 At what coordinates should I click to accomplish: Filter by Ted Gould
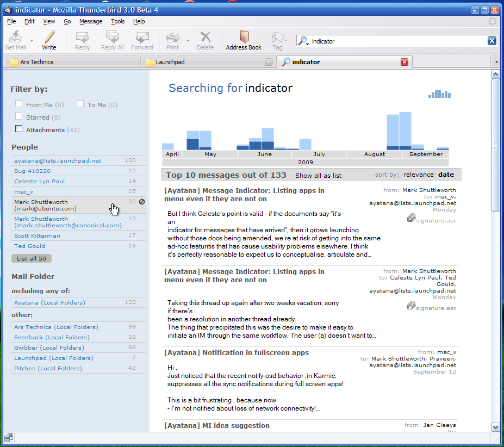(x=78, y=246)
